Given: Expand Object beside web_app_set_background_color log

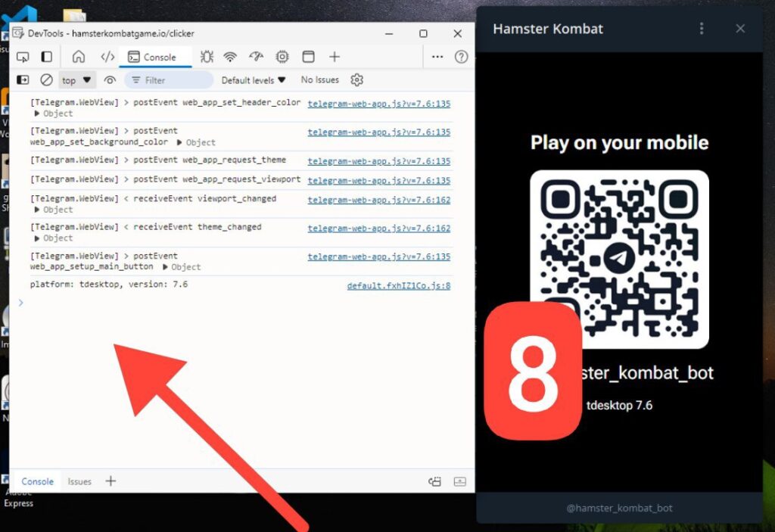Looking at the screenshot, I should 196,142.
